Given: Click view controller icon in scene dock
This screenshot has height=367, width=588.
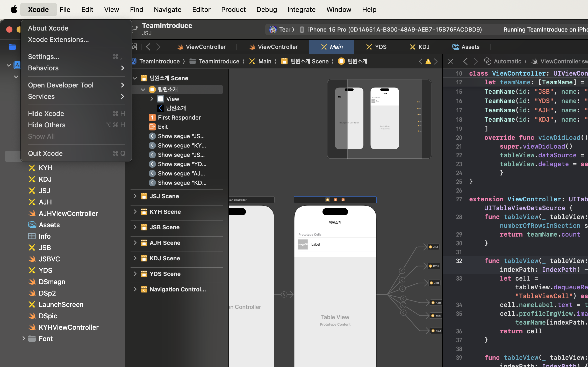Looking at the screenshot, I should click(x=327, y=200).
